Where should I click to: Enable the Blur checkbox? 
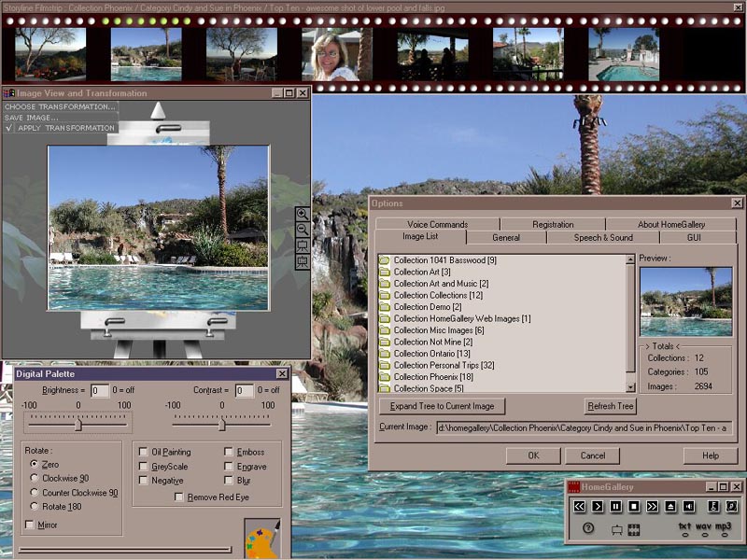[x=229, y=480]
